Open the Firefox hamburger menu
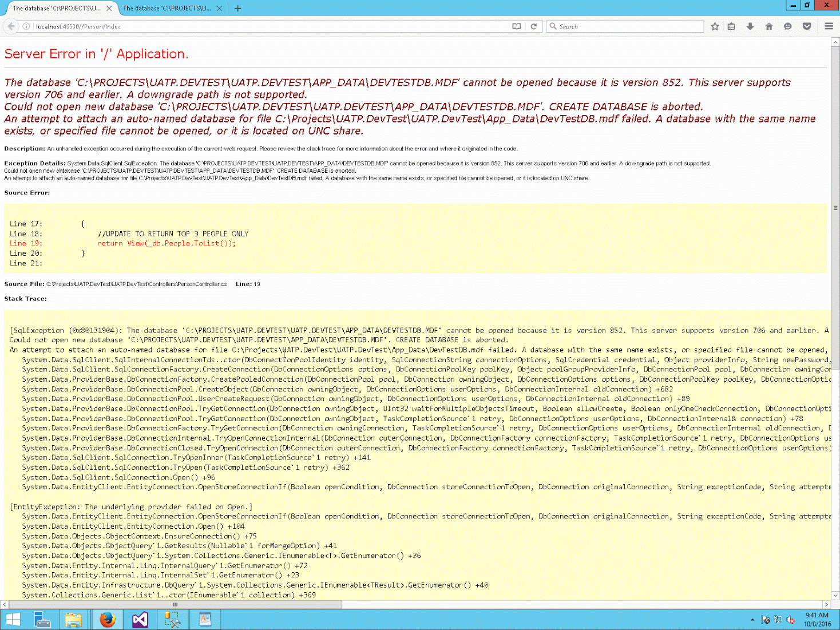840x630 pixels. coord(829,26)
